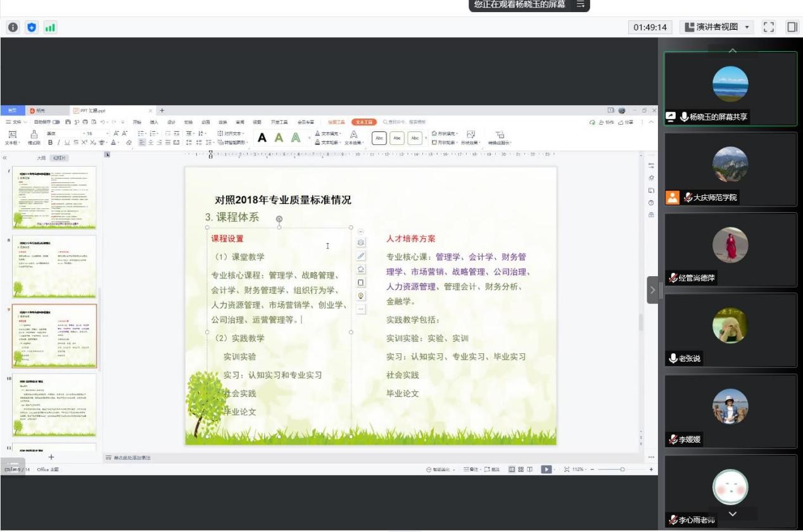
Task: Enter full screen mode in meeting
Action: click(769, 27)
